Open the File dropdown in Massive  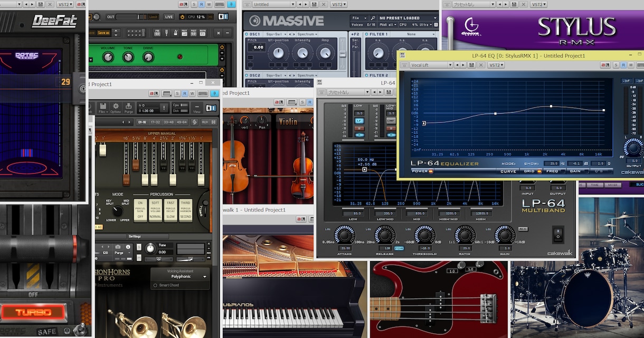(359, 18)
